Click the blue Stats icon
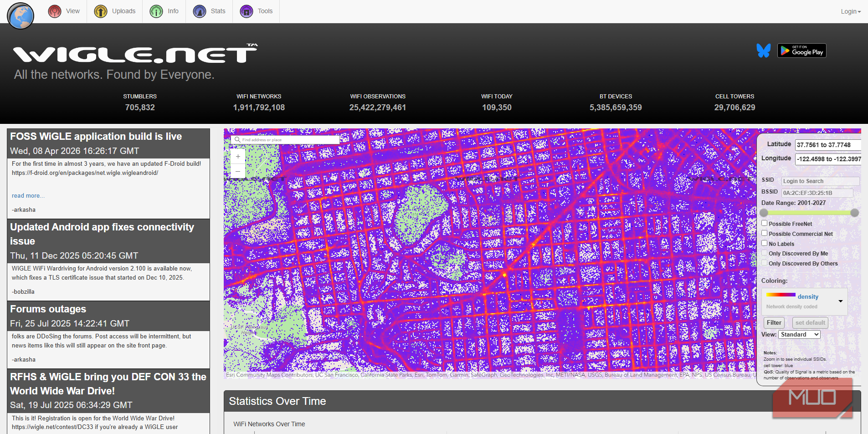Image resolution: width=868 pixels, height=434 pixels. (200, 11)
